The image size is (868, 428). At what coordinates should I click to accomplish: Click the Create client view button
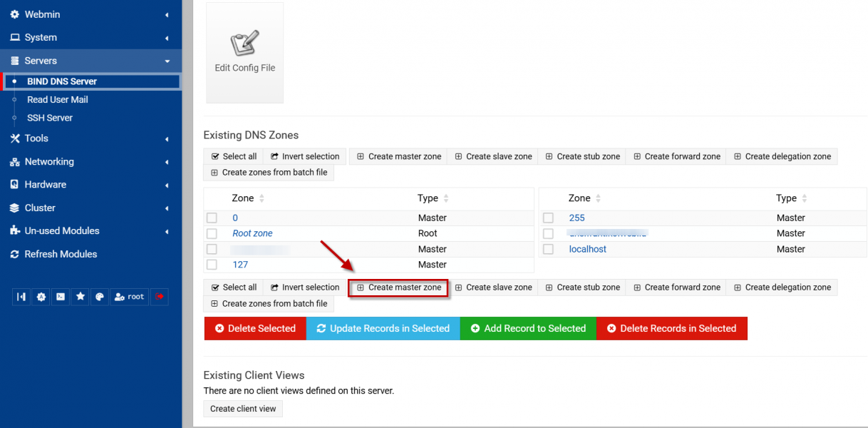click(x=243, y=409)
